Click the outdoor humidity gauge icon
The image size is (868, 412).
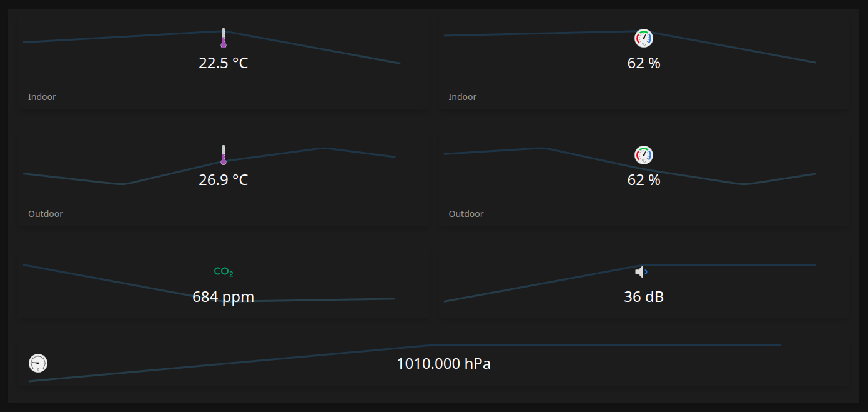click(644, 154)
